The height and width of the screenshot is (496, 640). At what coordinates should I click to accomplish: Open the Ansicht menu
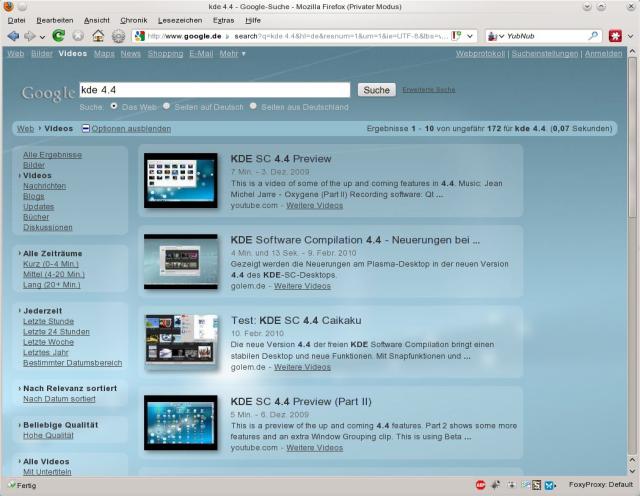click(x=97, y=20)
